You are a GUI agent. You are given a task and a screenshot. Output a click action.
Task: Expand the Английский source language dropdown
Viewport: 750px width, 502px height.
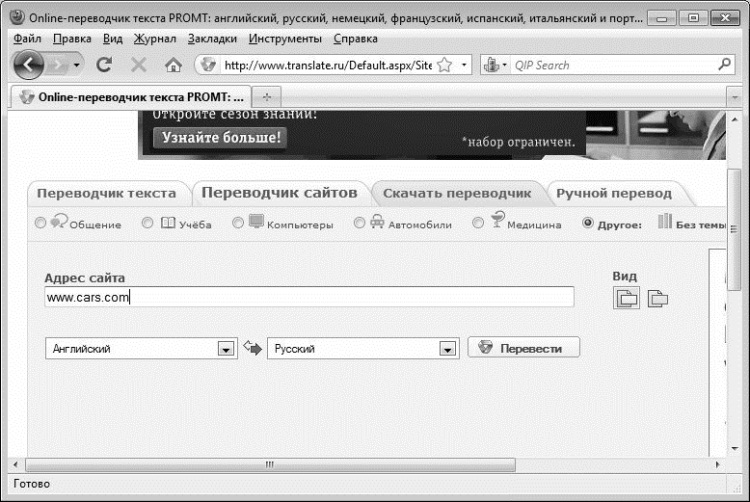225,349
